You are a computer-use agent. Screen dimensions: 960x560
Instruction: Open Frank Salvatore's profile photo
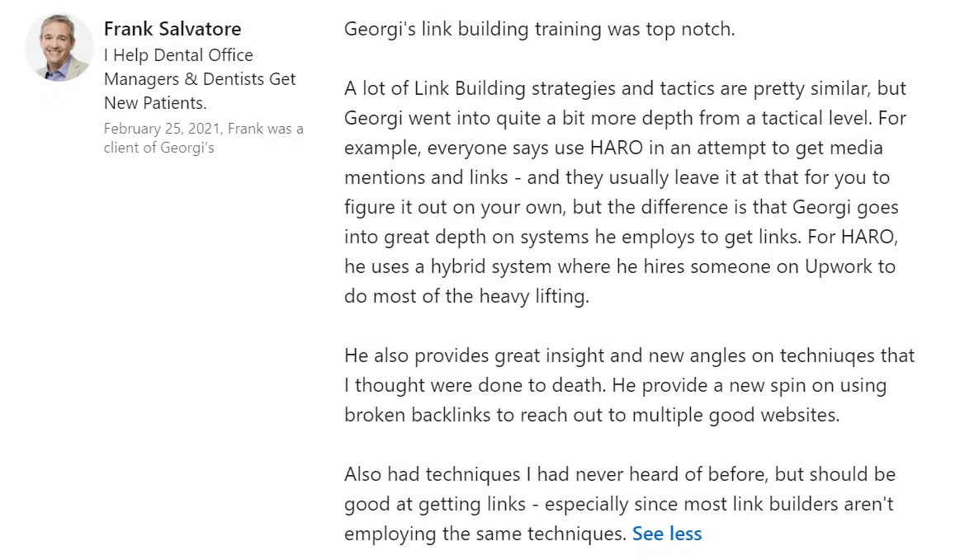59,48
